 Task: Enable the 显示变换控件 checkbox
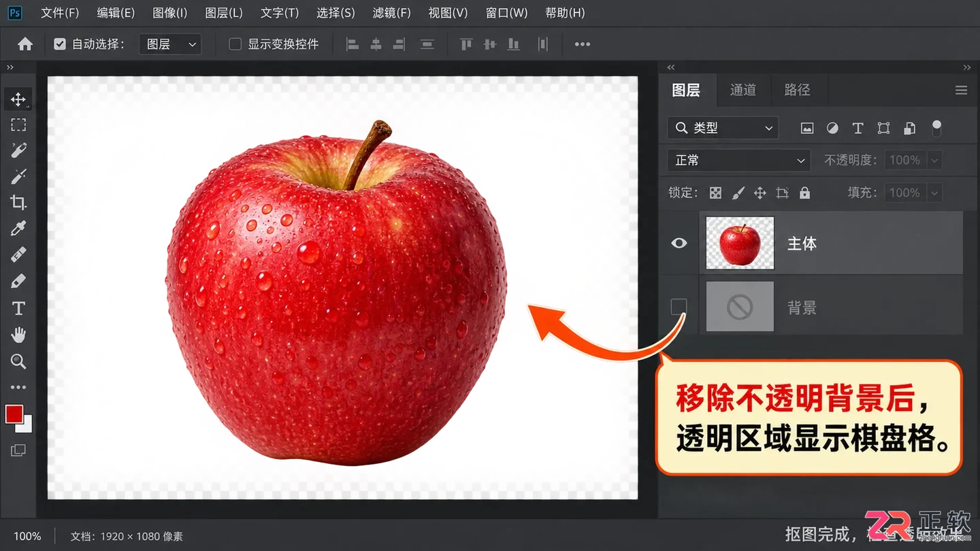pyautogui.click(x=235, y=44)
